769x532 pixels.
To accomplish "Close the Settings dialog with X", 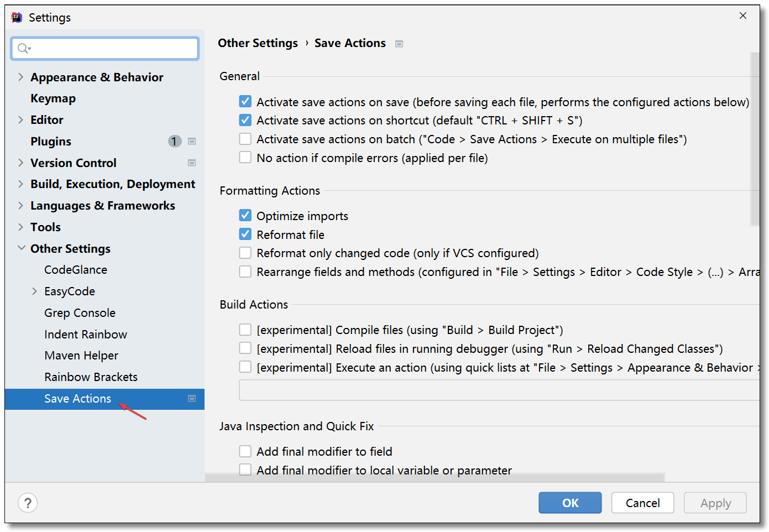I will coord(743,16).
